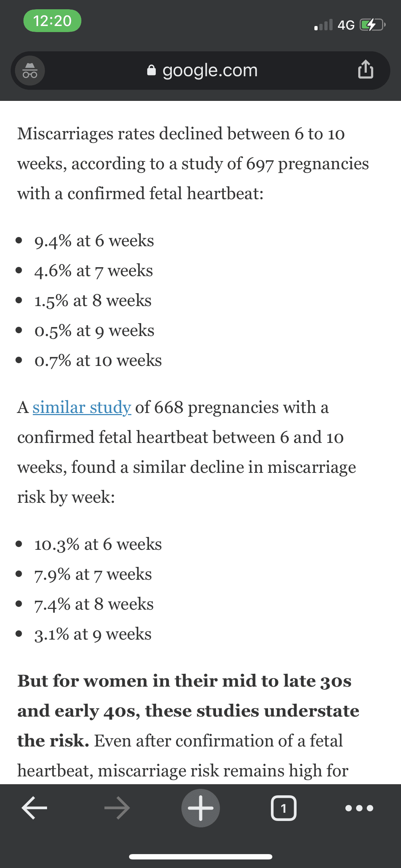Go back using the back arrow
This screenshot has width=401, height=868.
tap(35, 808)
